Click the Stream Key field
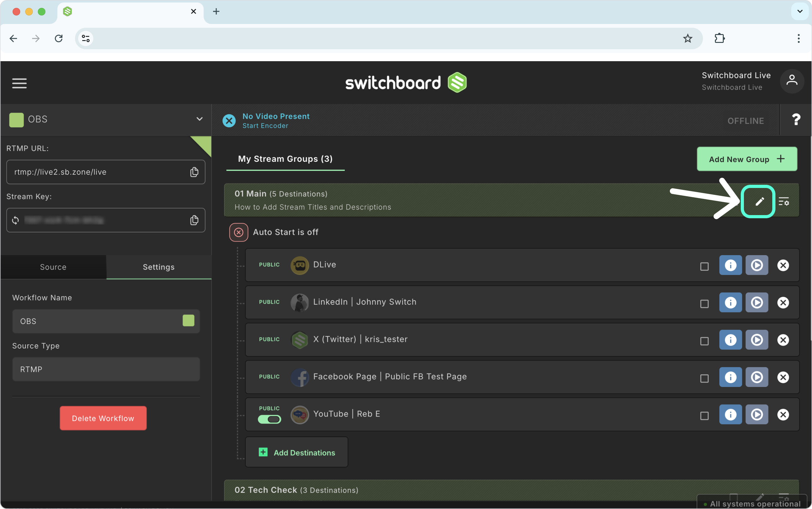812x509 pixels. point(106,220)
